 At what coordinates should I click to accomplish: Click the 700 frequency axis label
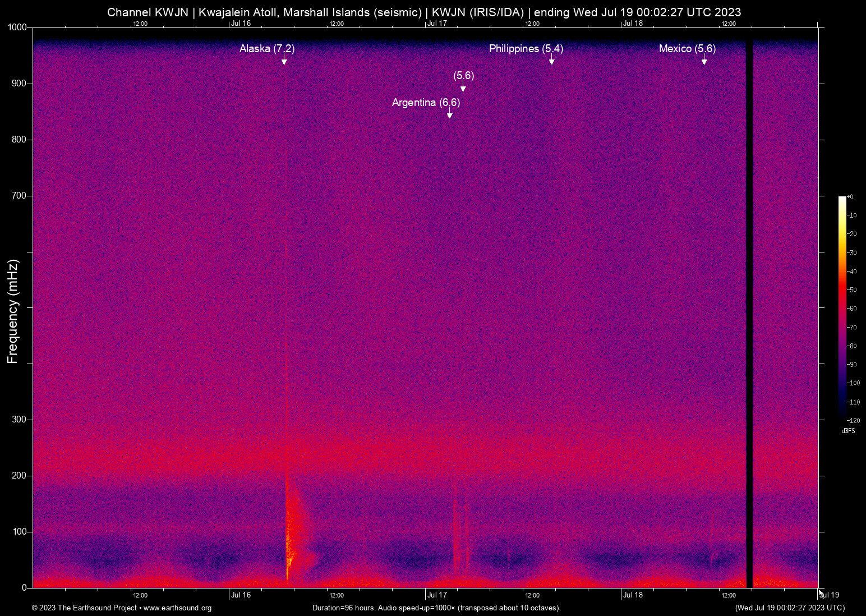[x=20, y=196]
